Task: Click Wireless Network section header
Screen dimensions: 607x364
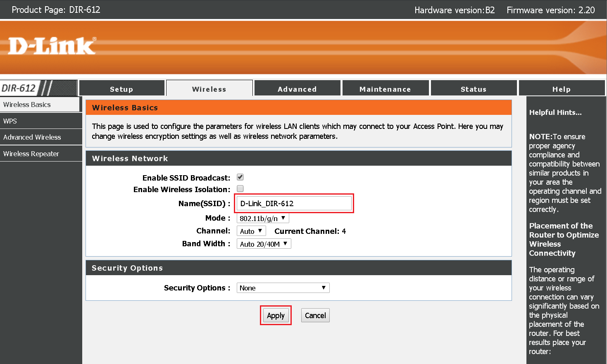Action: [x=299, y=158]
